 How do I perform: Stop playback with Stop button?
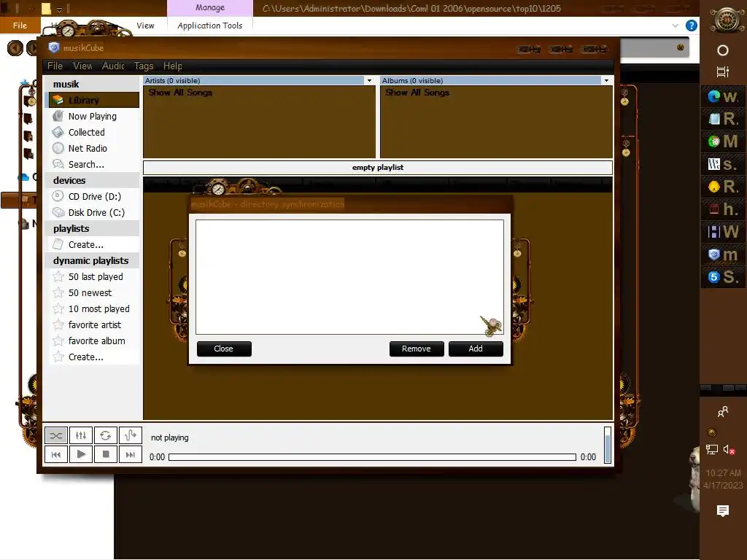pos(106,454)
